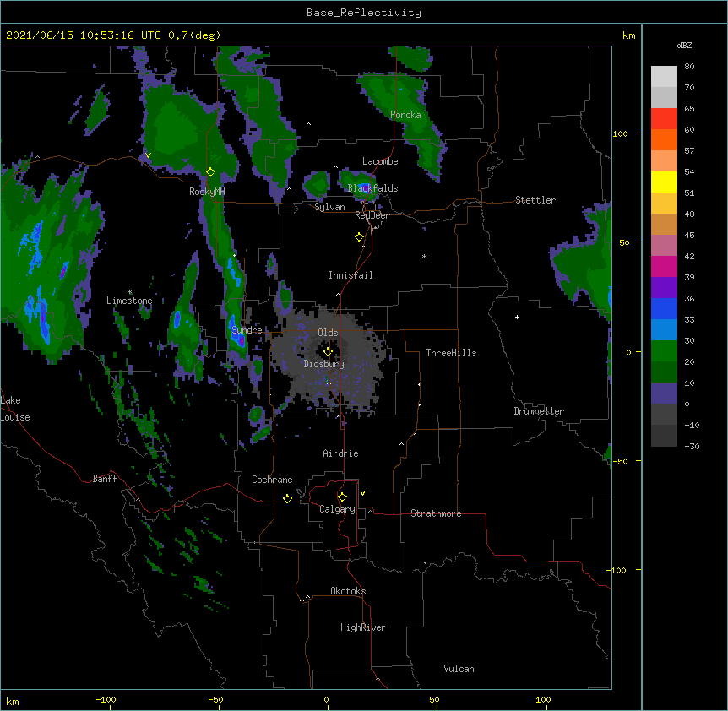
Task: Select the Banff label
Action: pyautogui.click(x=105, y=479)
